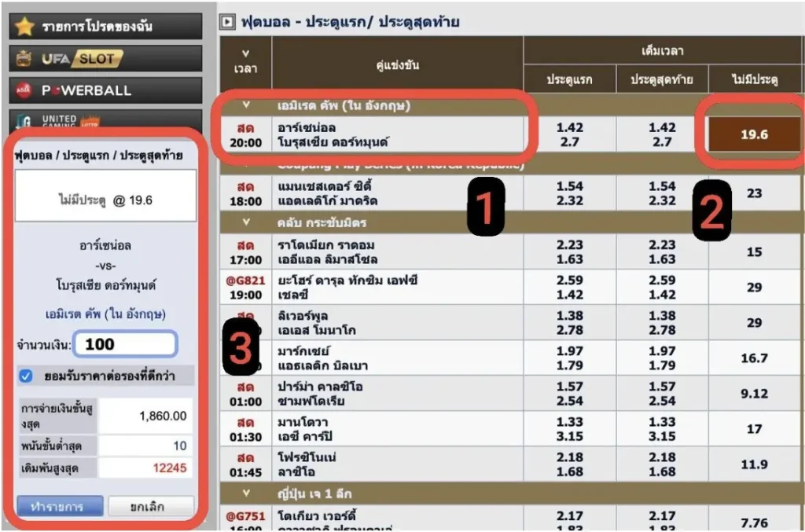Click the selected odds box ไม่มีประตู @ 19.6
Screen dimensions: 805x532
click(106, 196)
